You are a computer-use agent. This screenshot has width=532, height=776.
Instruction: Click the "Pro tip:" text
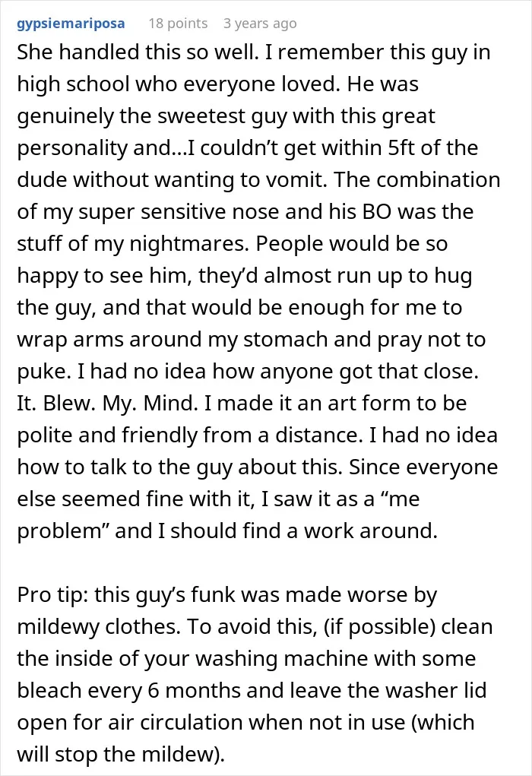point(52,595)
